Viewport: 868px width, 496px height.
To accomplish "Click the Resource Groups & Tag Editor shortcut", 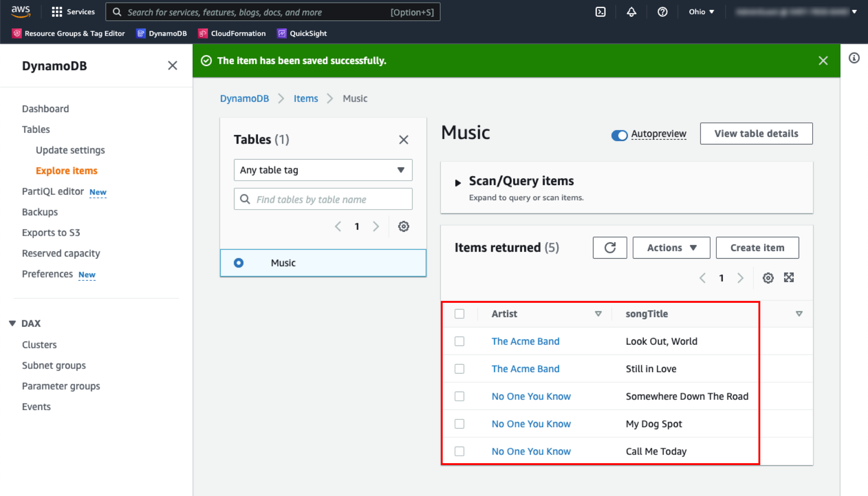I will click(68, 33).
